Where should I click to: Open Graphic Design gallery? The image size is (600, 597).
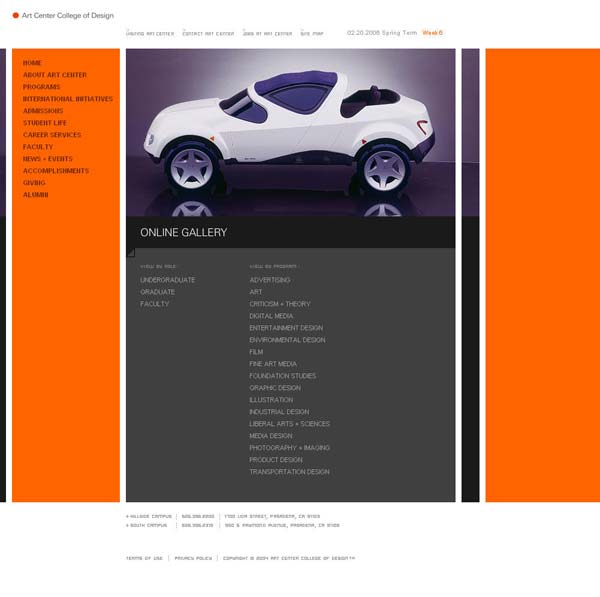coord(275,388)
